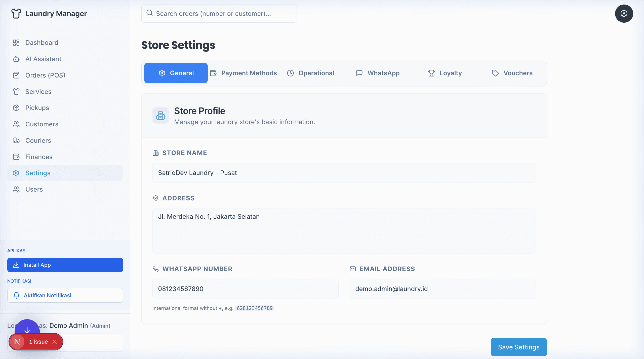Click the Laundry Manager shirt logo
The image size is (644, 359).
tap(16, 14)
